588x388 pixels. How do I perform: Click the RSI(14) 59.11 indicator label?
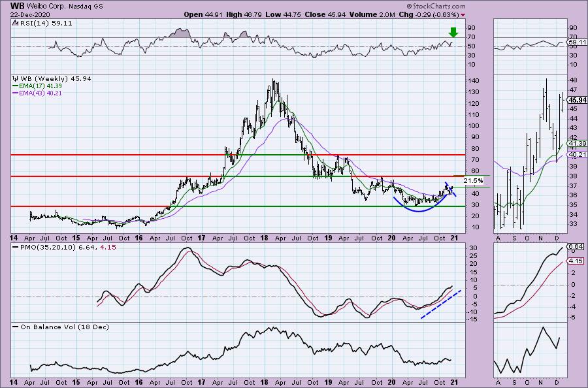tap(46, 23)
